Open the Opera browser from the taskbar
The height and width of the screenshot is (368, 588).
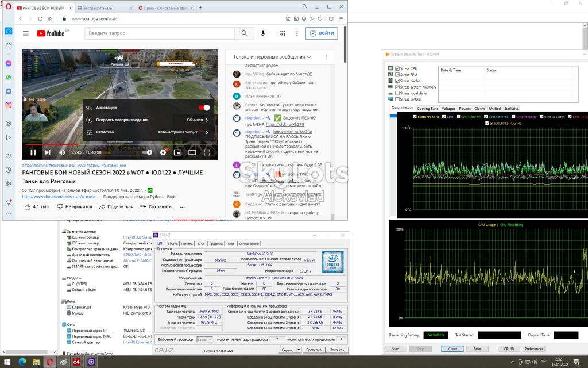click(49, 362)
